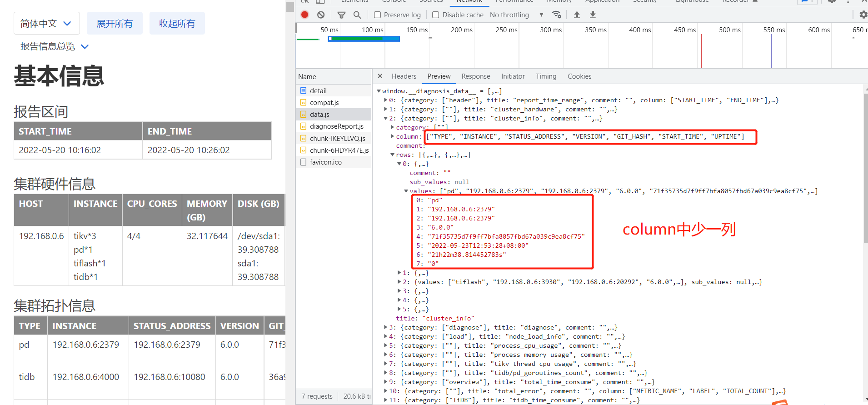Click the import HAR upload arrow
The image size is (868, 405).
[577, 15]
